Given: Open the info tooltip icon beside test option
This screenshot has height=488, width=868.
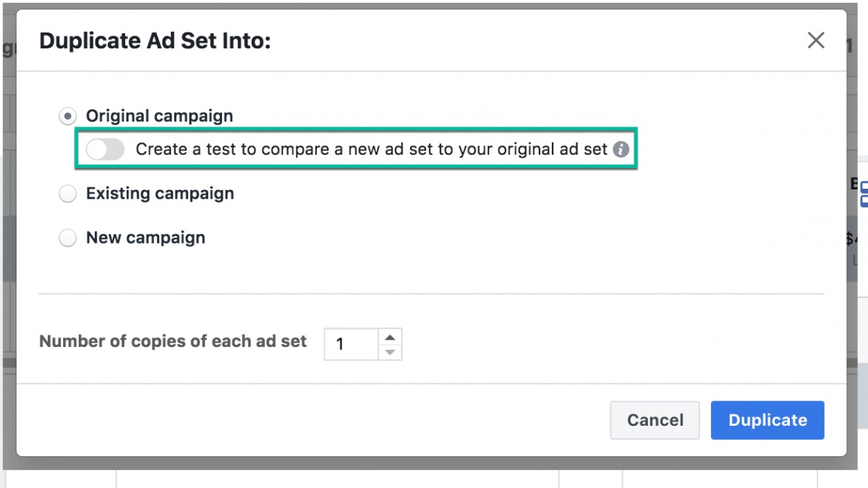Looking at the screenshot, I should pyautogui.click(x=621, y=150).
